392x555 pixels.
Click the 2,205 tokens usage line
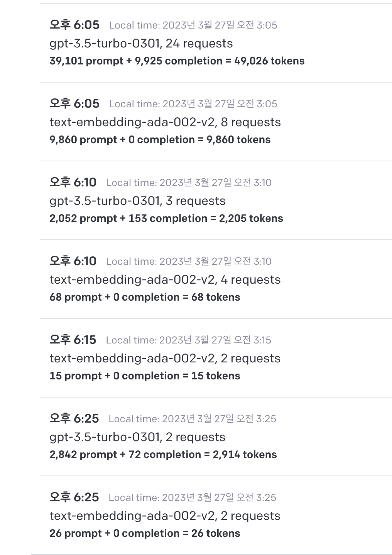tap(166, 218)
